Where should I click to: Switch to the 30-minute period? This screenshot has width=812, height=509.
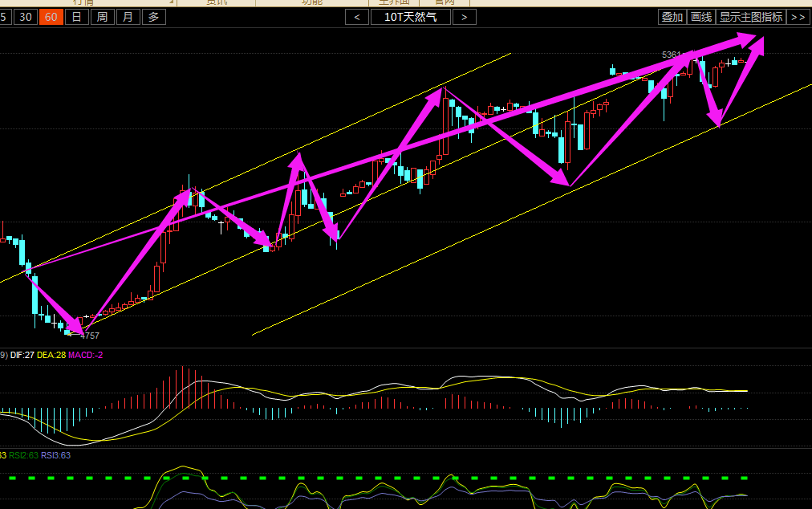point(26,17)
